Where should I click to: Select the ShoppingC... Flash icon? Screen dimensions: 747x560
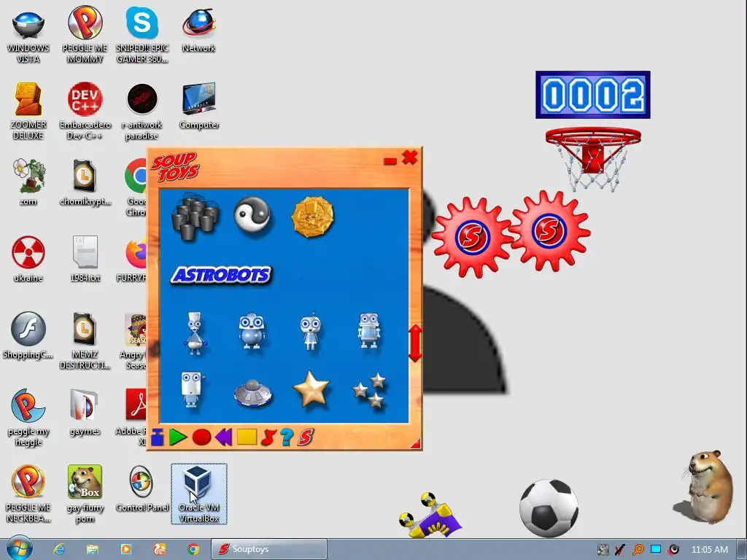(28, 335)
